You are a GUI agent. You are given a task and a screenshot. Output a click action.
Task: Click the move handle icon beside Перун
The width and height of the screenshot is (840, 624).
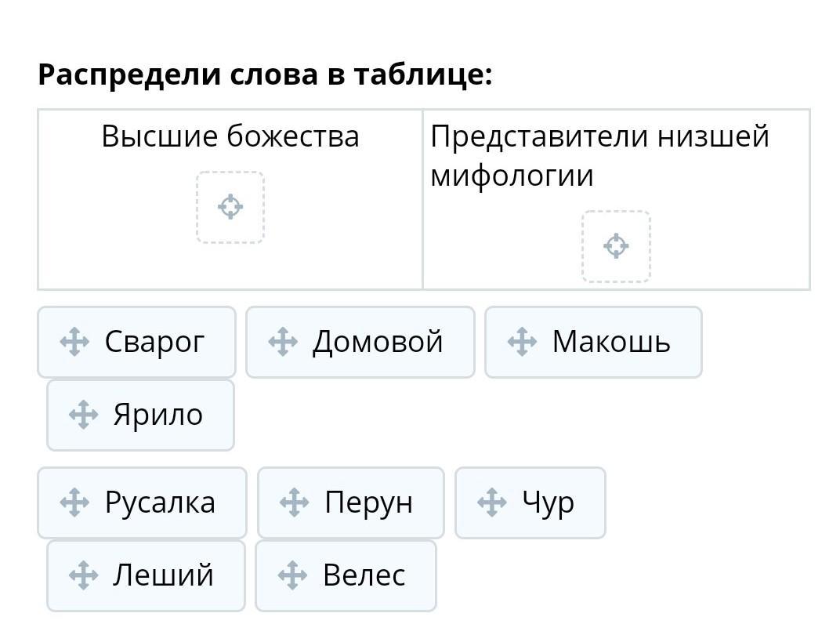(x=294, y=502)
